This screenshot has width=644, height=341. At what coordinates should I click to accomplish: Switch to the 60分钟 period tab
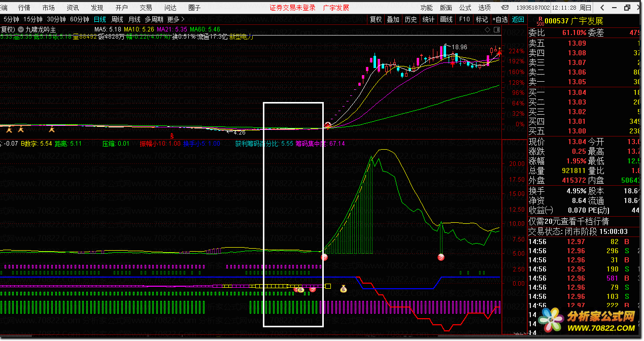[x=80, y=19]
